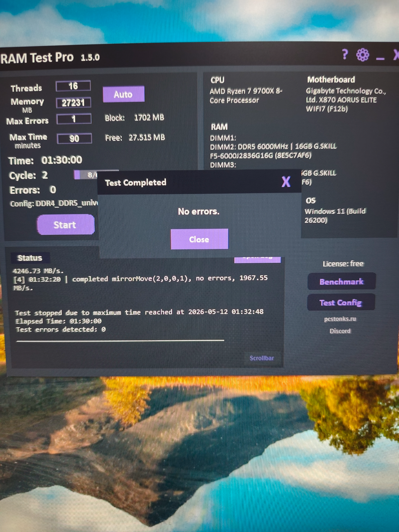The image size is (399, 532).
Task: Click the 'DIMM3:' label
Action: click(x=223, y=165)
